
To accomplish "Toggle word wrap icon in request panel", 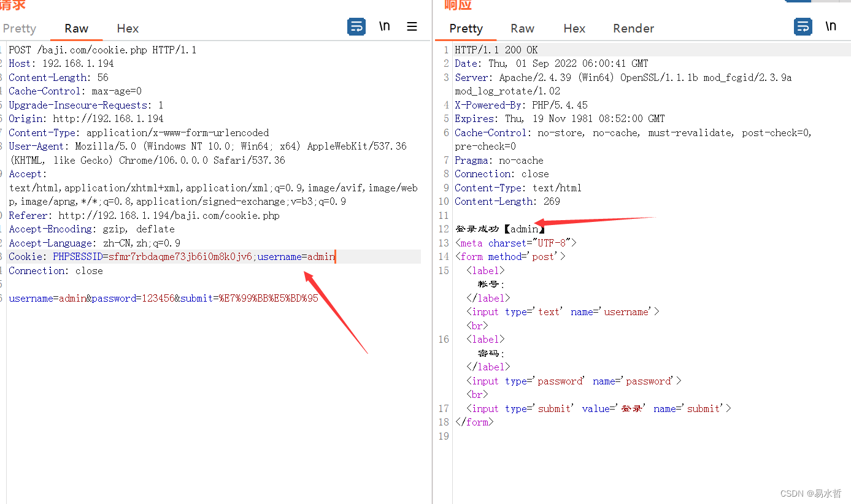I will coord(356,26).
